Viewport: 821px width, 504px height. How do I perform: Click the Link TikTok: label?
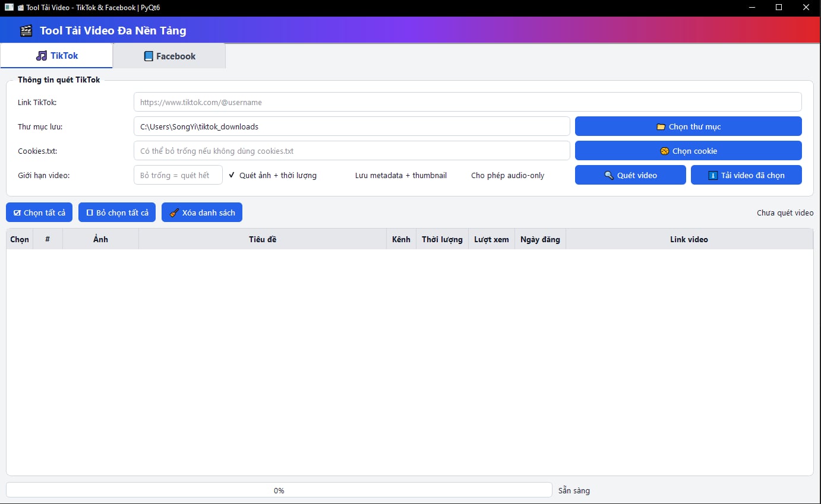[x=37, y=102]
